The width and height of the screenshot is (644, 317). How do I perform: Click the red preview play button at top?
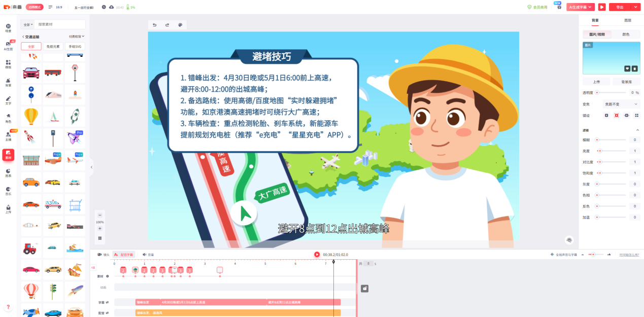click(x=602, y=7)
